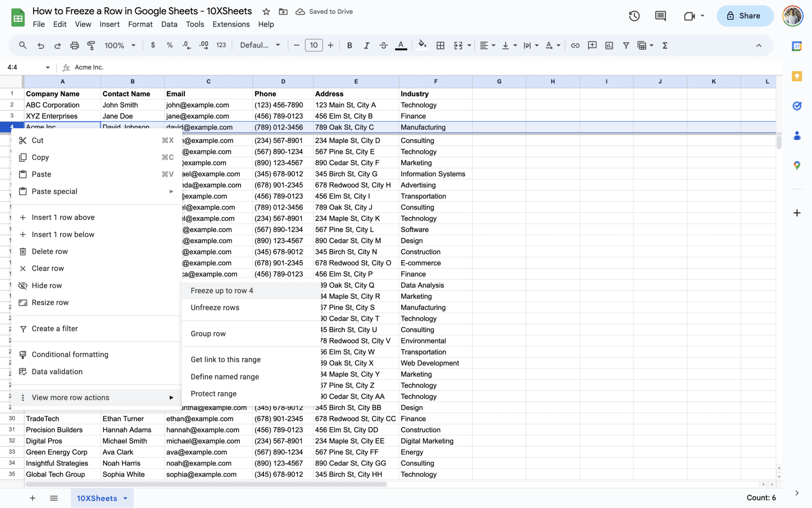The width and height of the screenshot is (812, 508).
Task: Toggle bold formatting
Action: tap(349, 45)
